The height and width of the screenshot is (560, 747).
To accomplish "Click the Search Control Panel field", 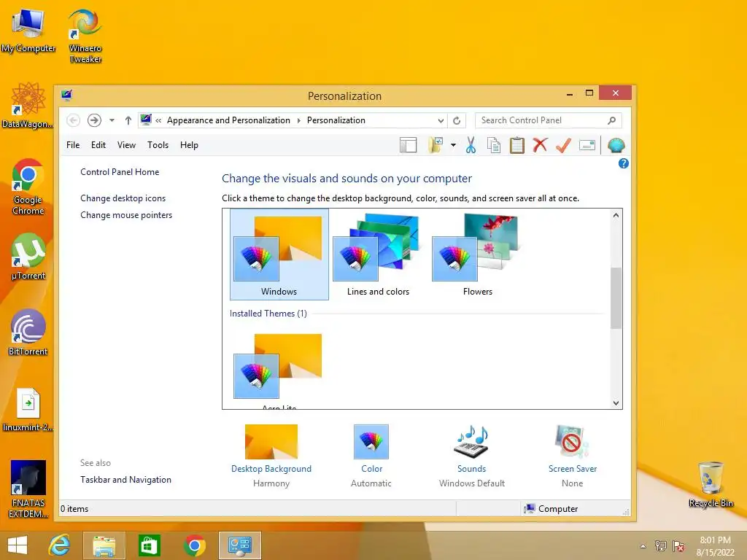I will 549,120.
